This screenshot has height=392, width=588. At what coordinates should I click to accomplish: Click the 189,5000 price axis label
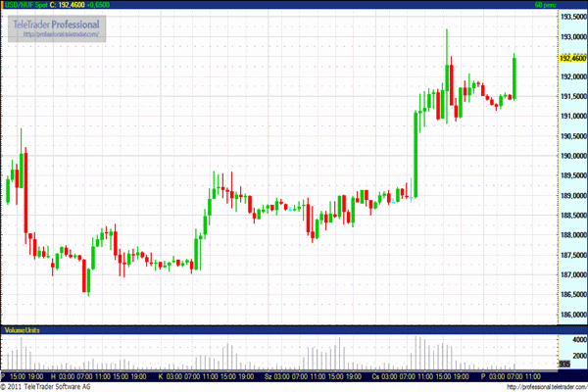(x=573, y=175)
